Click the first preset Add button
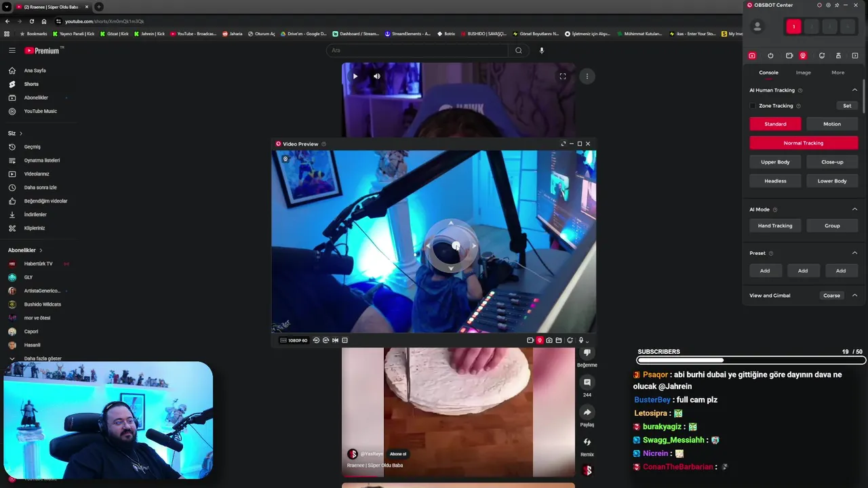 pyautogui.click(x=765, y=270)
